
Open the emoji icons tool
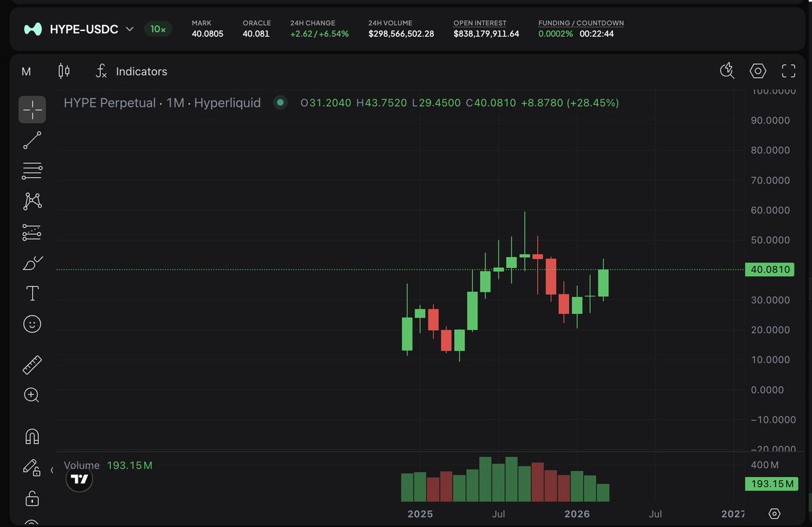pyautogui.click(x=32, y=324)
